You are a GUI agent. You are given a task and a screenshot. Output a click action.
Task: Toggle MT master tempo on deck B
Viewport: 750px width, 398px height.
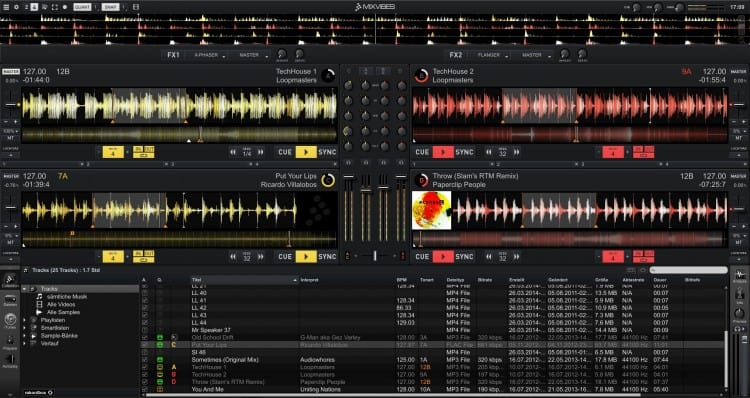tap(738, 138)
